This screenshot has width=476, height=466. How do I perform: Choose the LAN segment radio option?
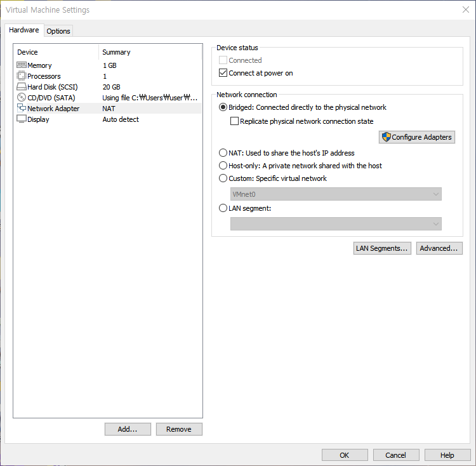[223, 208]
